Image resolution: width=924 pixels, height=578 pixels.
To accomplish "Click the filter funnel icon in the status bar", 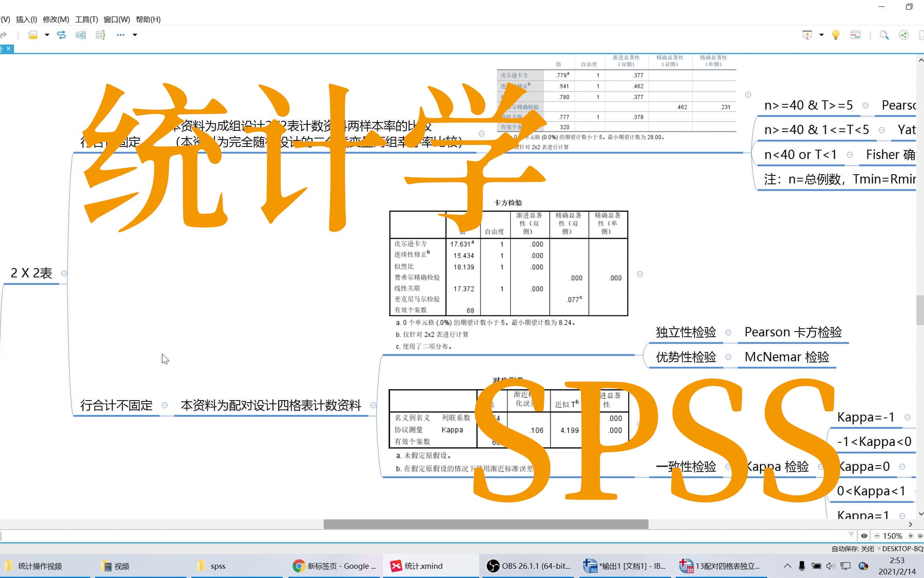I will click(x=851, y=534).
